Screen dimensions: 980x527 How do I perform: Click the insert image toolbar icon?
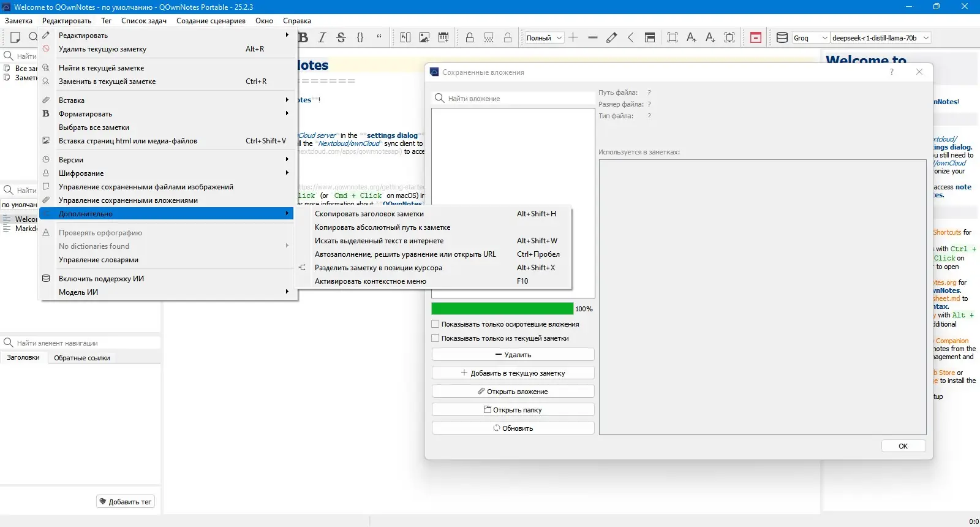[424, 37]
